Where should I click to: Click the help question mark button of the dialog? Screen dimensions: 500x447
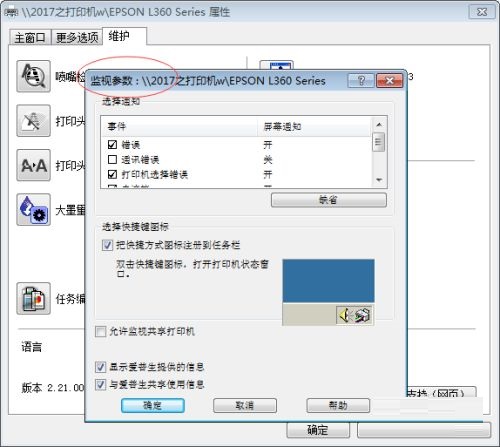pyautogui.click(x=361, y=81)
